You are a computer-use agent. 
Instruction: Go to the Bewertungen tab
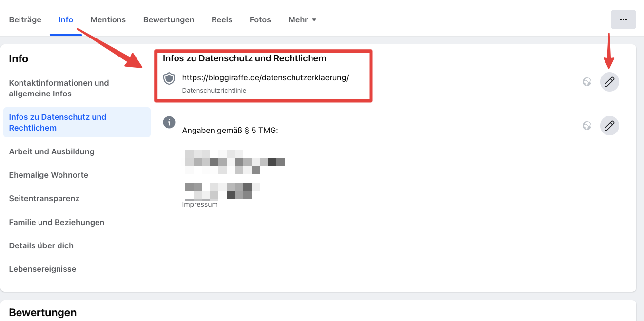169,20
